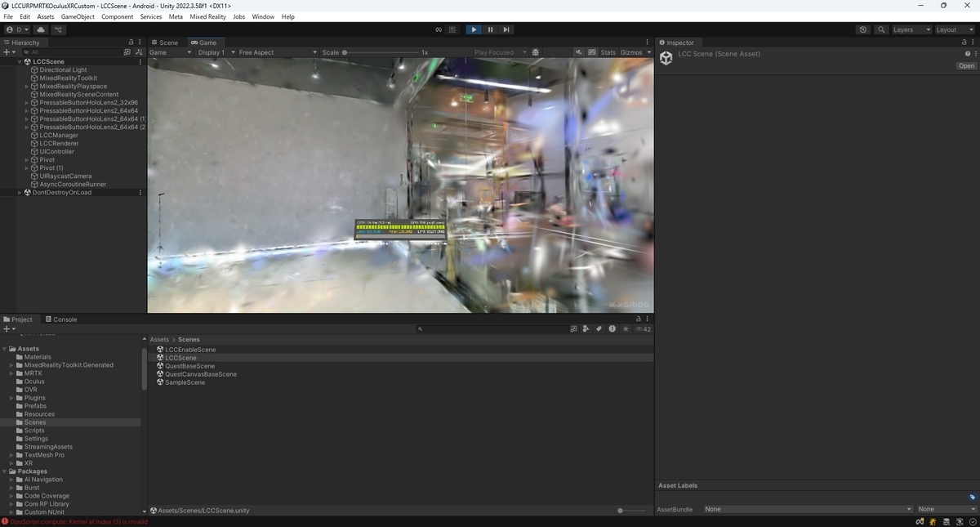The image size is (980, 527).
Task: Toggle Gizmos in Game view
Action: 631,52
